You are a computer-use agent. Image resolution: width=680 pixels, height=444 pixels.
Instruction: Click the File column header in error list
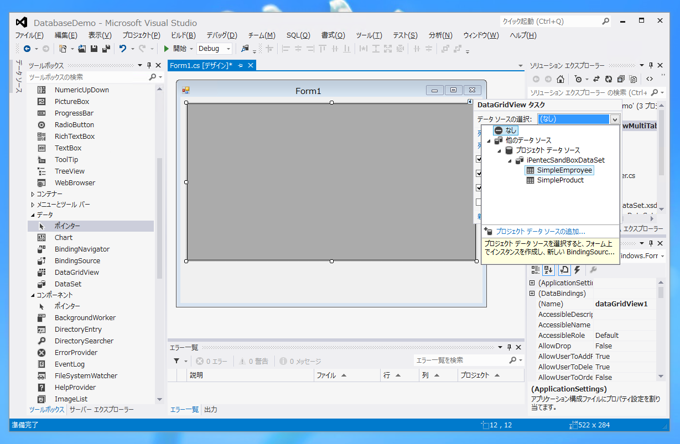(x=347, y=375)
